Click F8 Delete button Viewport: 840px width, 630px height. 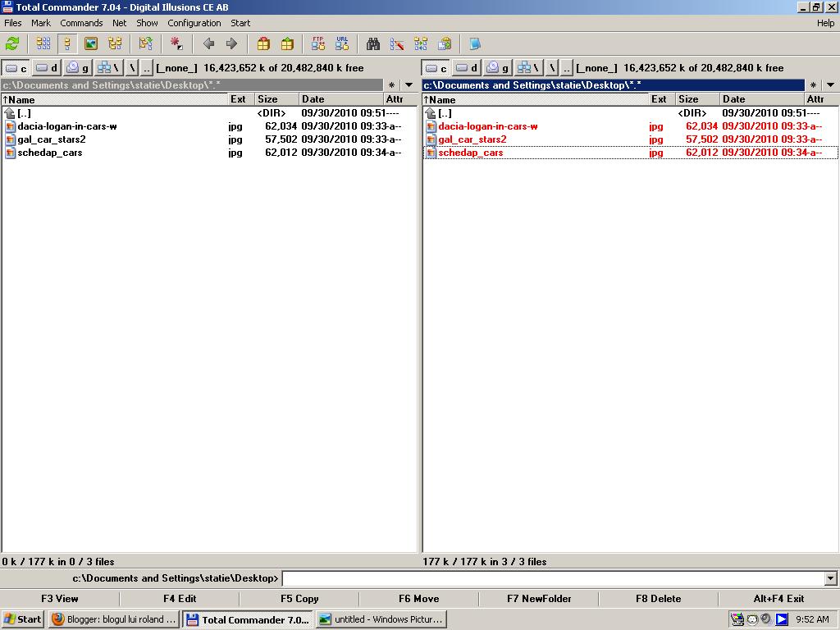659,598
